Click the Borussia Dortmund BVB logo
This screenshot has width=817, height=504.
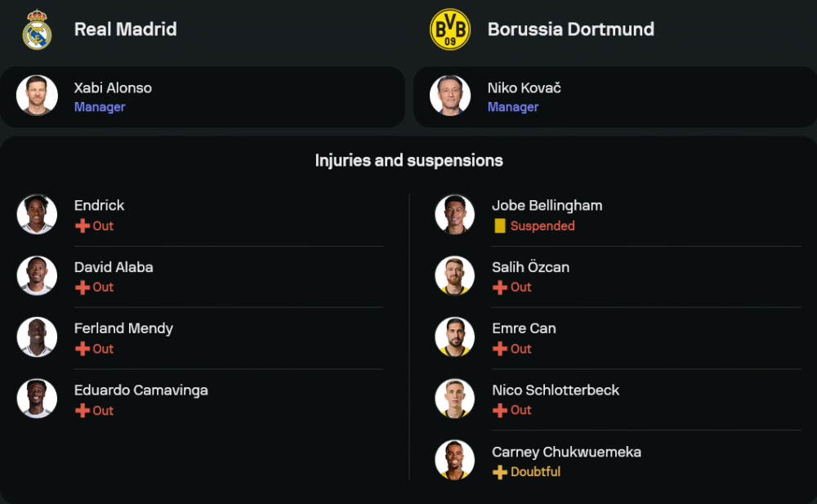[450, 30]
